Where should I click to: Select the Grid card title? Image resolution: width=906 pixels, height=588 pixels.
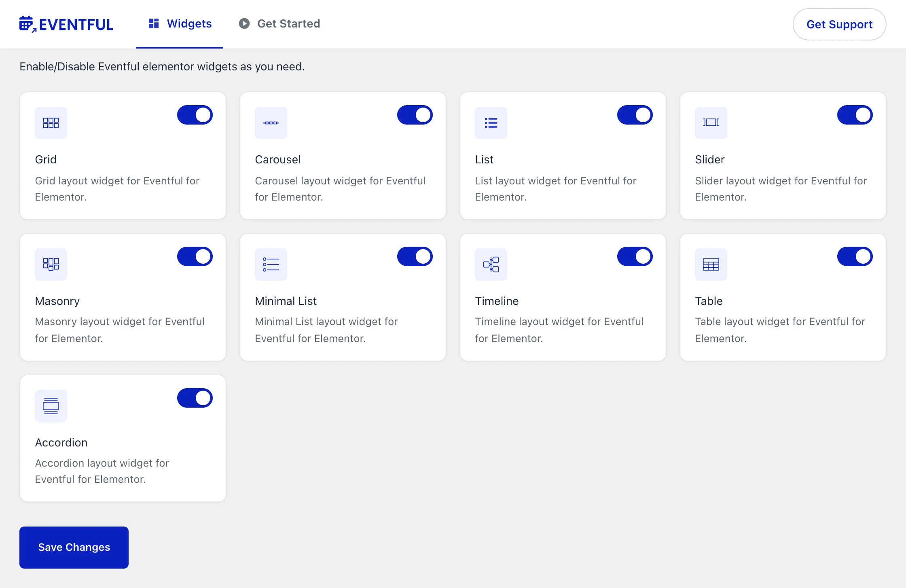[46, 159]
